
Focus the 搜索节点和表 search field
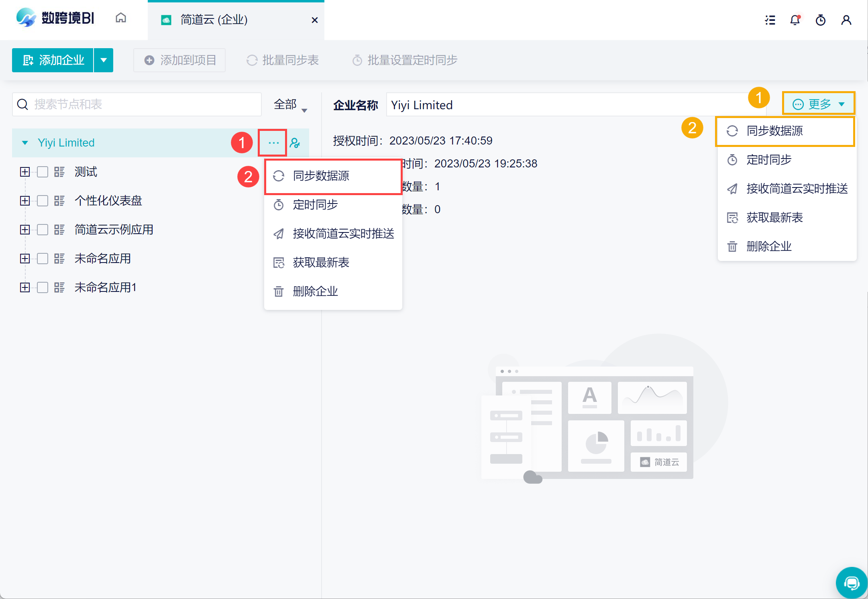click(x=137, y=104)
